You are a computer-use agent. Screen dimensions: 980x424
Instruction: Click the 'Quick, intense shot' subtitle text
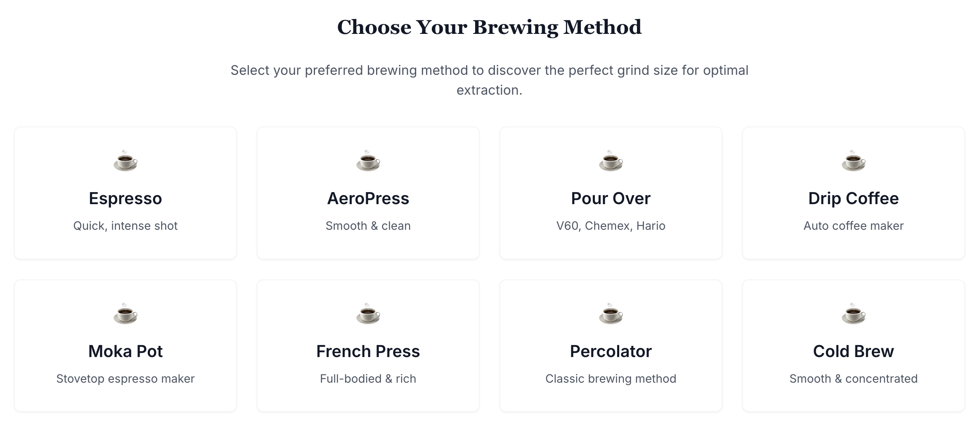pyautogui.click(x=125, y=226)
